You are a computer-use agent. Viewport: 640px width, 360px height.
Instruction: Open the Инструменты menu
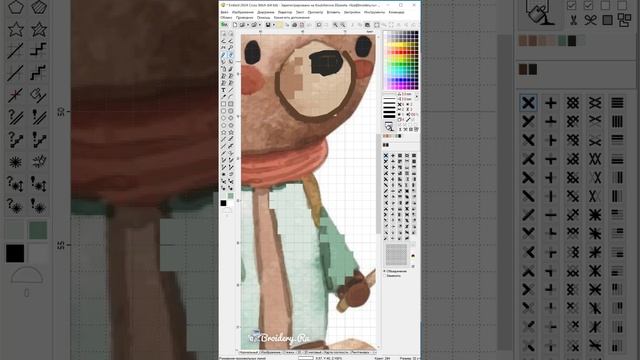(375, 12)
